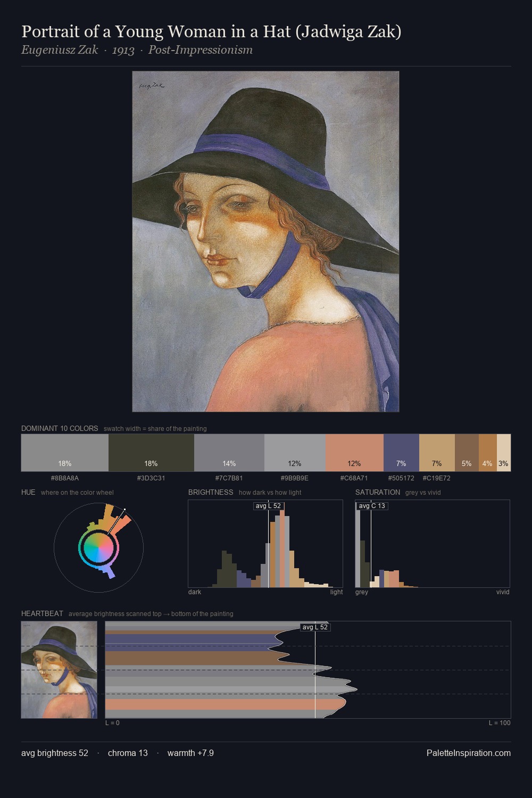
Task: Pick the #7C7B81 swatch, 14%
Action: click(229, 453)
